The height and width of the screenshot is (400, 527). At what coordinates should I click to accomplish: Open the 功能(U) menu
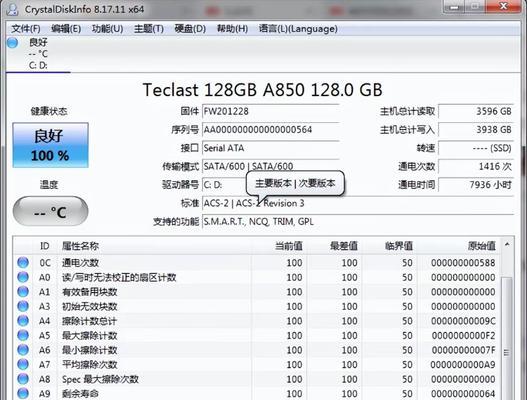click(107, 29)
